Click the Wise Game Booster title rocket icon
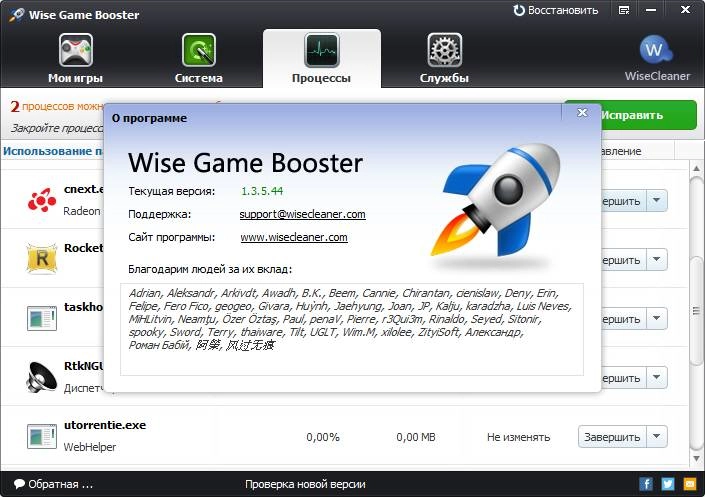 (x=17, y=14)
